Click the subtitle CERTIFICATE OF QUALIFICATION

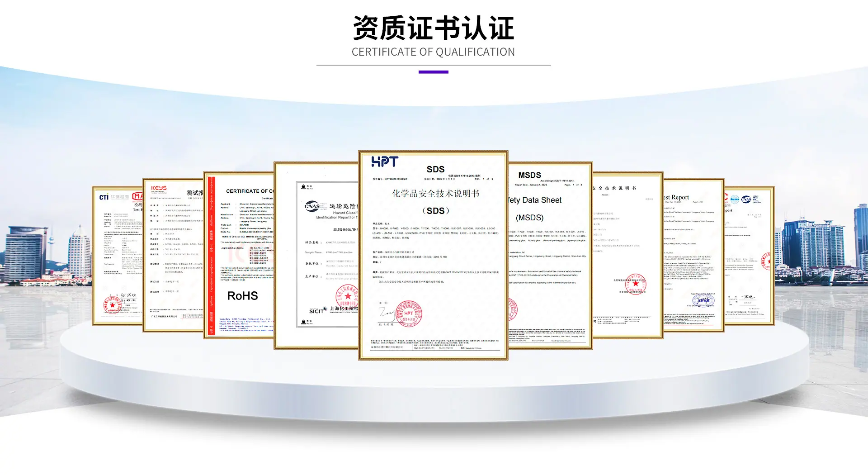pyautogui.click(x=434, y=52)
